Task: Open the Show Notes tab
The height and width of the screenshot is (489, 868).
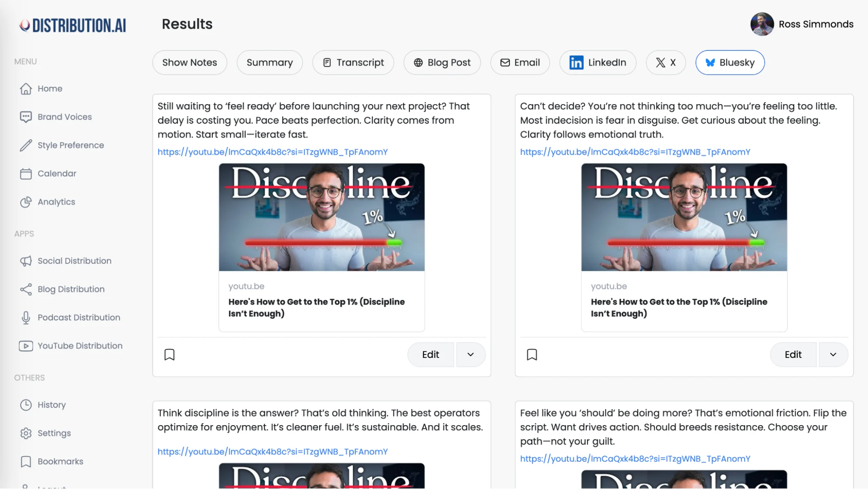Action: [189, 62]
